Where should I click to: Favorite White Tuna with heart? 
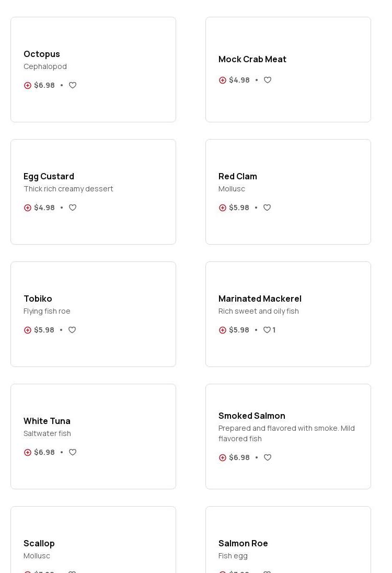(73, 453)
